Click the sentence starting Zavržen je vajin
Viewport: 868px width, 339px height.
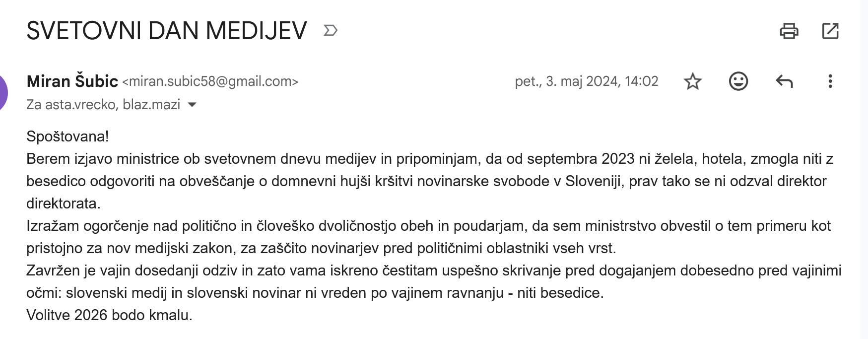click(434, 281)
